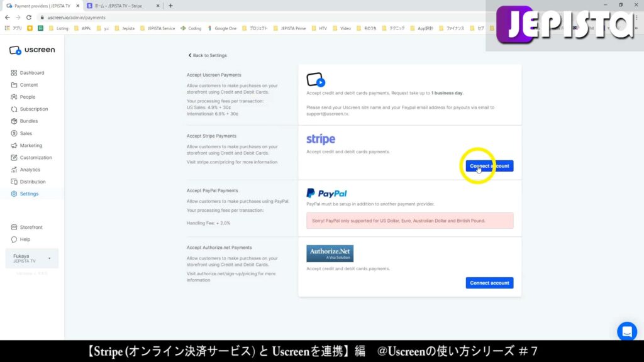Viewport: 644px width, 362px height.
Task: Click the Stripe logo in payments card
Action: [x=321, y=139]
